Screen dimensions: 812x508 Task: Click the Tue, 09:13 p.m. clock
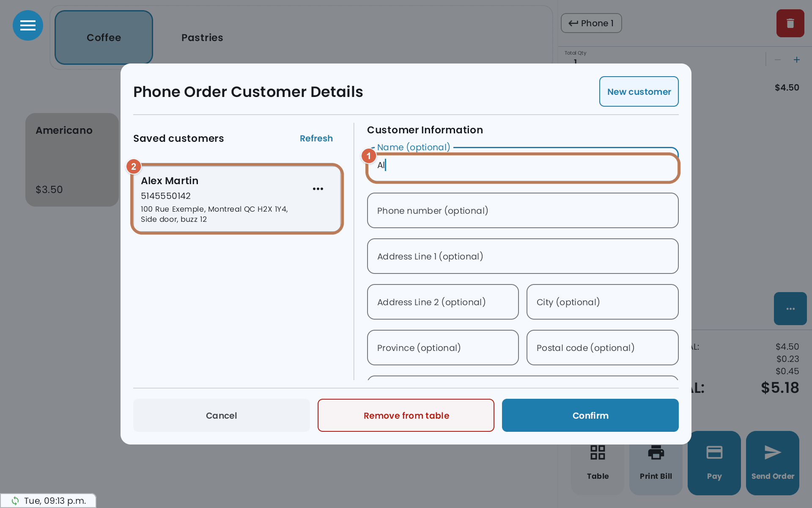point(55,501)
